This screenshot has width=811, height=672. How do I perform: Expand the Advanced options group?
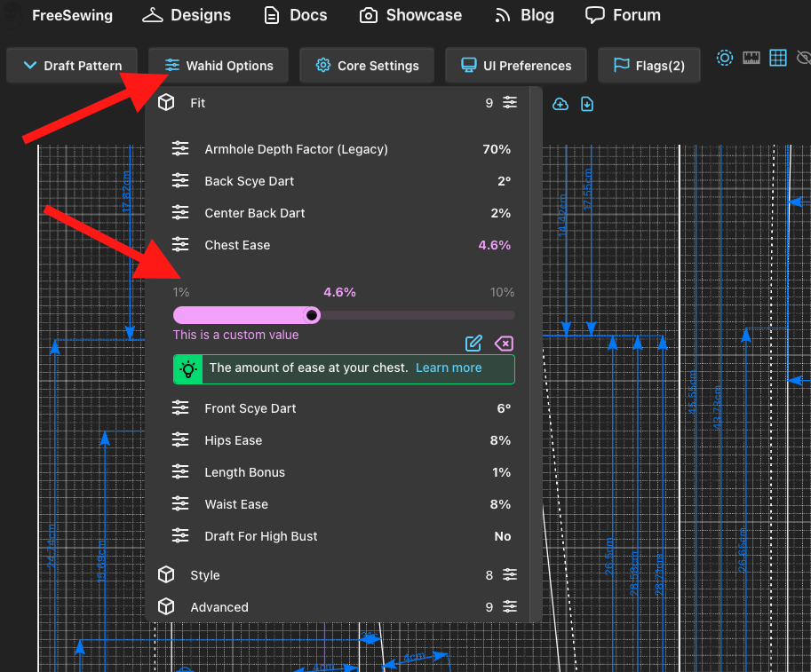[338, 607]
